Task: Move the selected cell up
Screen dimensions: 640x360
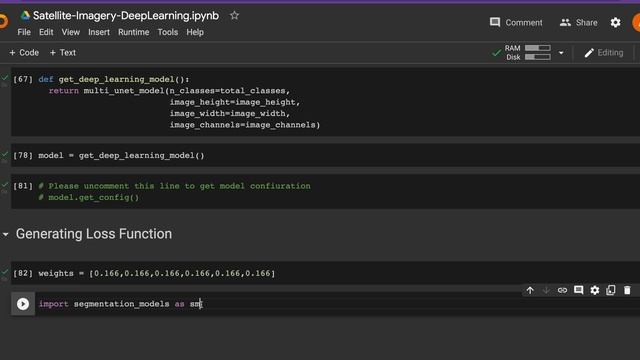Action: pyautogui.click(x=530, y=290)
